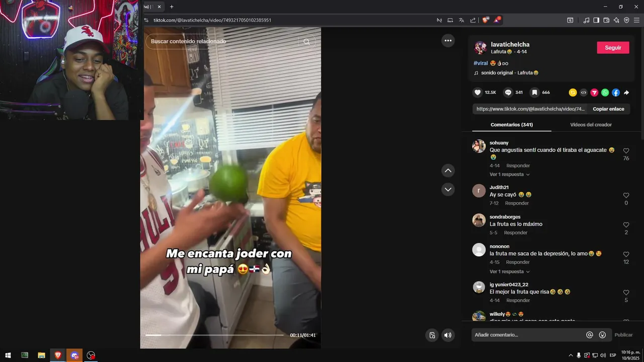Like the comment by sohuany
The width and height of the screenshot is (644, 362).
coord(626,151)
